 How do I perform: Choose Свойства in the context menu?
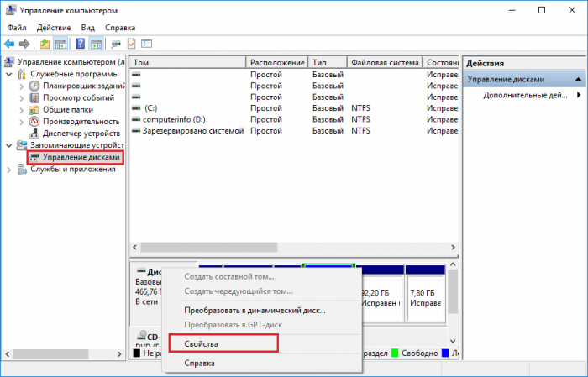[x=201, y=343]
